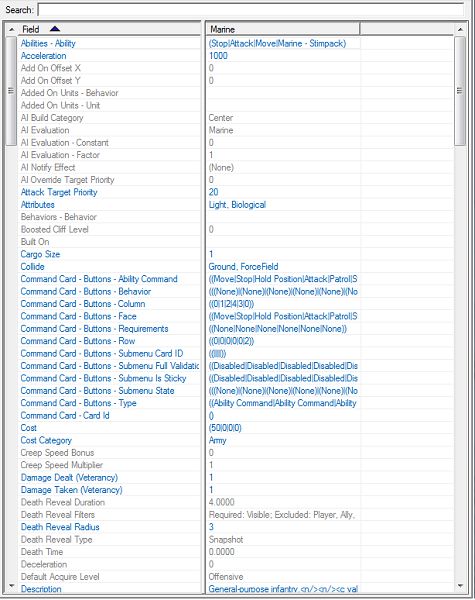Select the Attributes field row
Viewport: 475px width, 600px height.
[109, 205]
